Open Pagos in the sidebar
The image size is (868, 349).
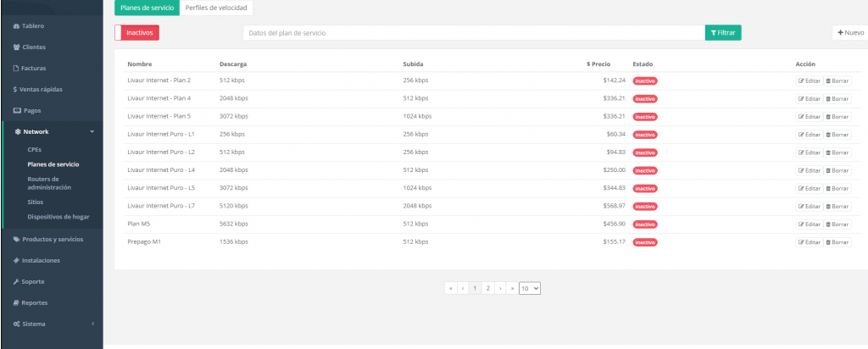point(27,111)
